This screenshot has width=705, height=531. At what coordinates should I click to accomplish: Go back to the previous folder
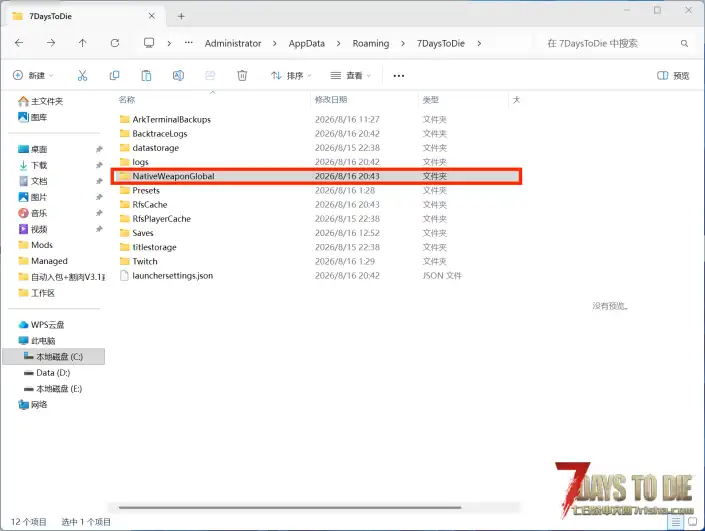click(19, 43)
